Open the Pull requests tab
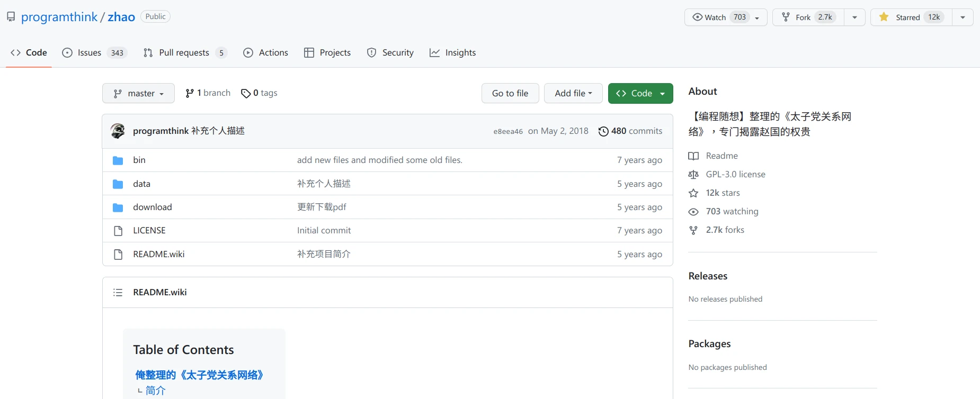The image size is (980, 399). pos(184,52)
